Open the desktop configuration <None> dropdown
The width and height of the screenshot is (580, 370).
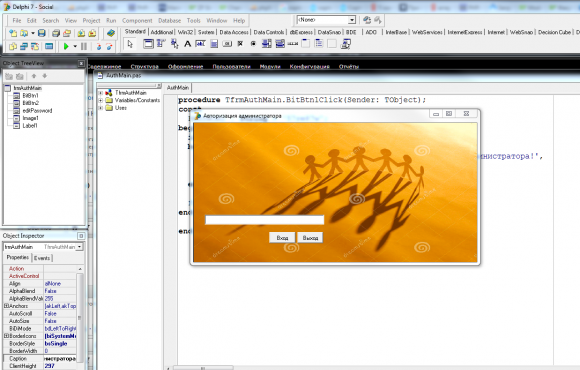coord(352,20)
